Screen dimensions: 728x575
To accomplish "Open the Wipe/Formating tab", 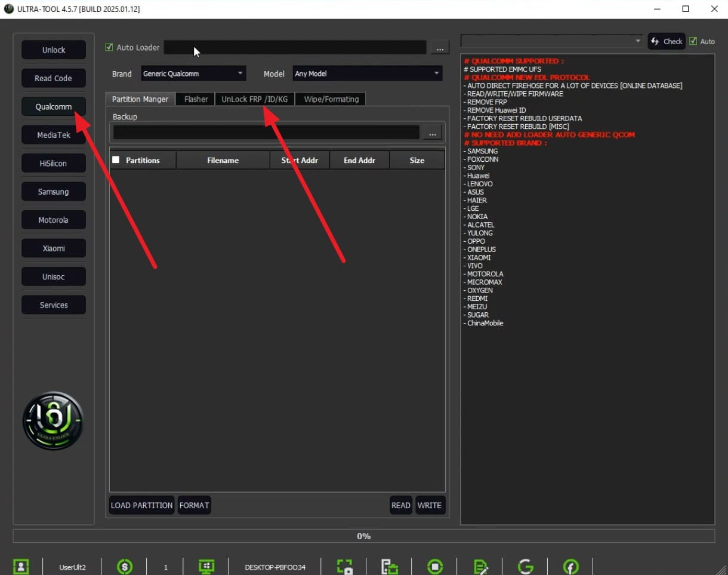I will (331, 99).
